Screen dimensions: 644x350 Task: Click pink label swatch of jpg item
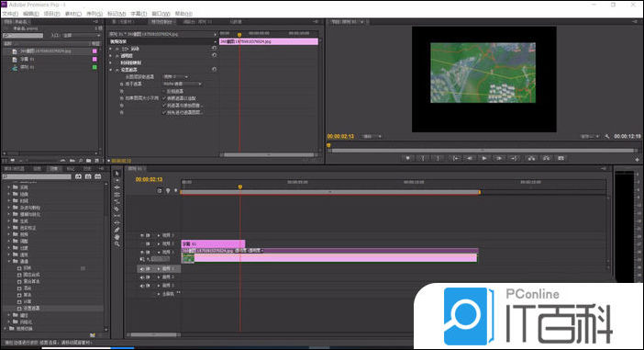(94, 51)
